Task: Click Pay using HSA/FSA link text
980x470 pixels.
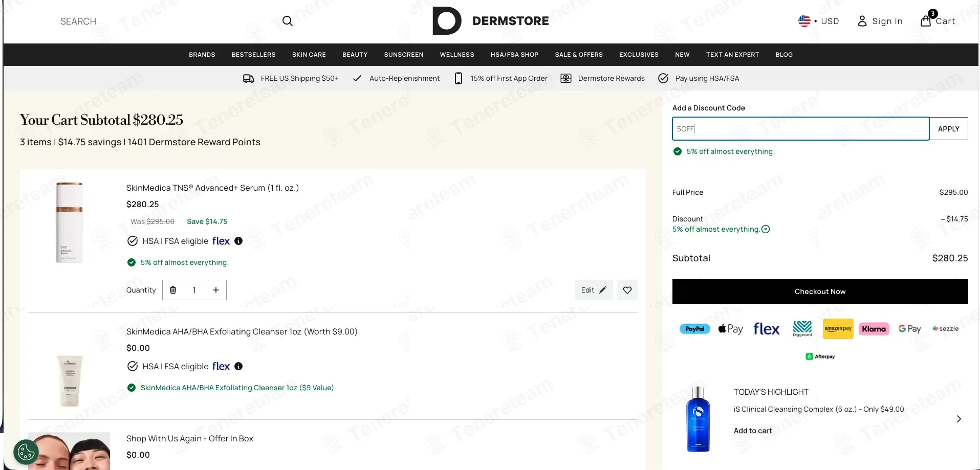Action: (x=707, y=78)
